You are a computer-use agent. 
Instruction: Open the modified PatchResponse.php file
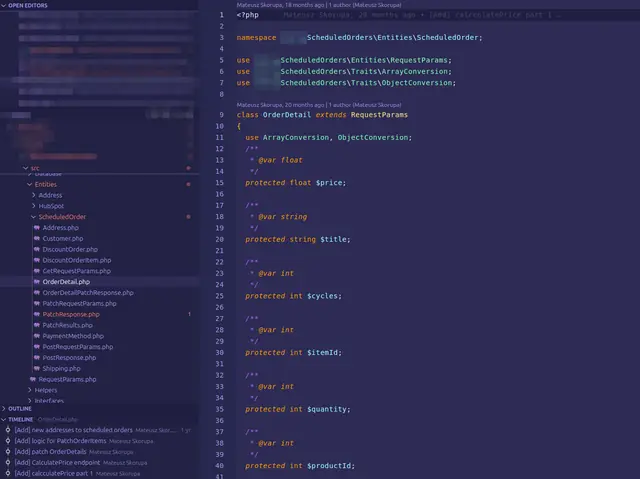tap(71, 314)
